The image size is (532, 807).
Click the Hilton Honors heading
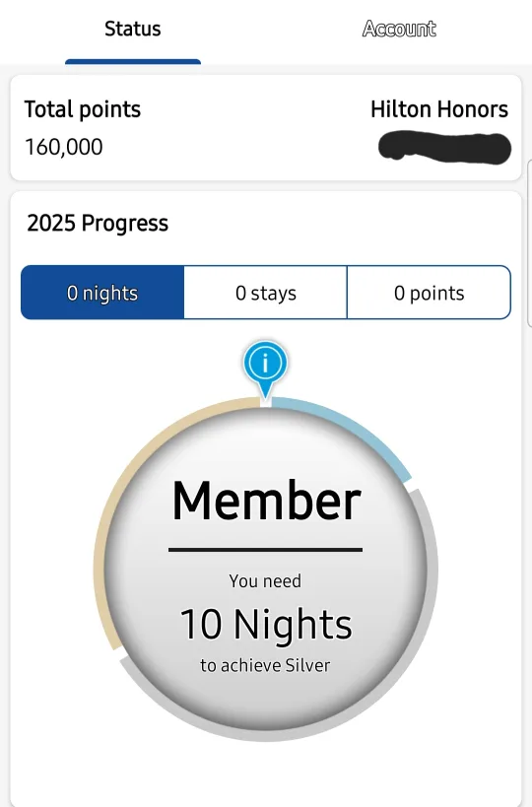(x=439, y=109)
